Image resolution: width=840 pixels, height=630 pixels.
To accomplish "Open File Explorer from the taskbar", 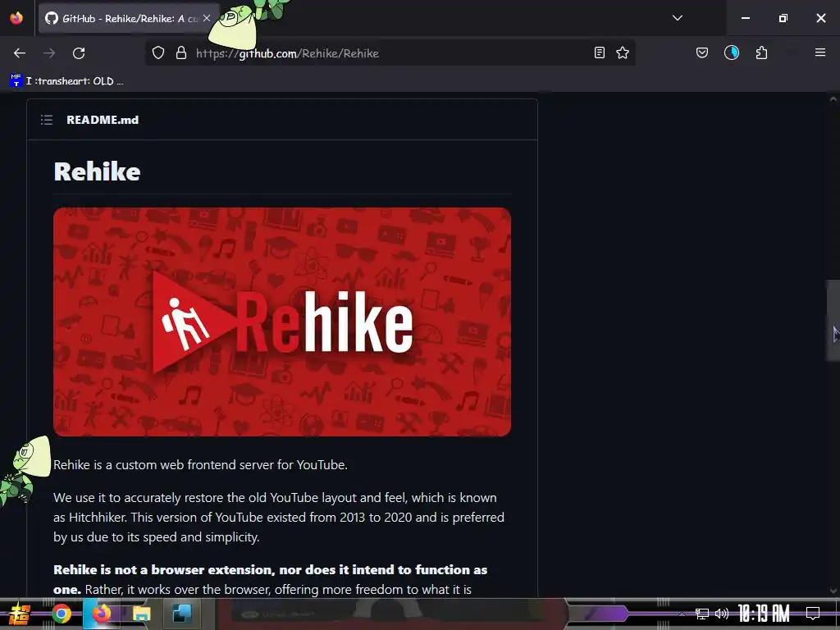I will pos(141,614).
